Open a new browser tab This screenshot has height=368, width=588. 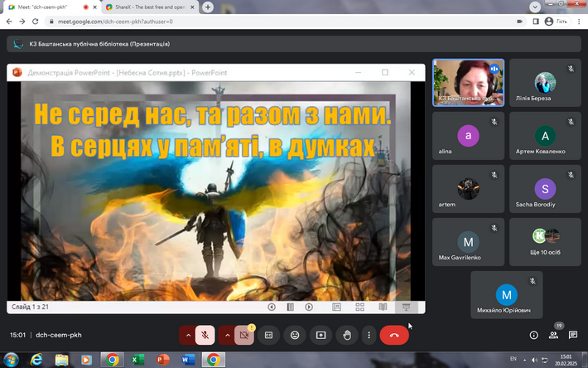click(x=208, y=7)
